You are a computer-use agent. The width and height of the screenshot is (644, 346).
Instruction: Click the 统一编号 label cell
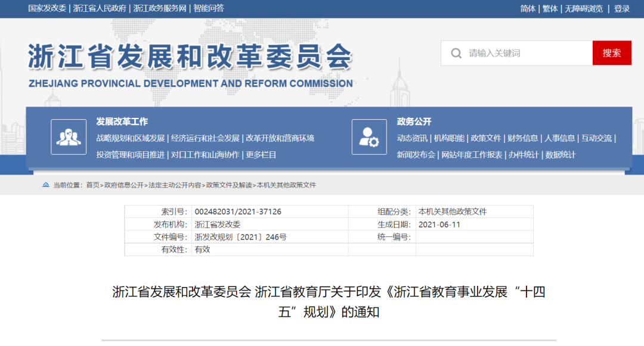click(382, 237)
